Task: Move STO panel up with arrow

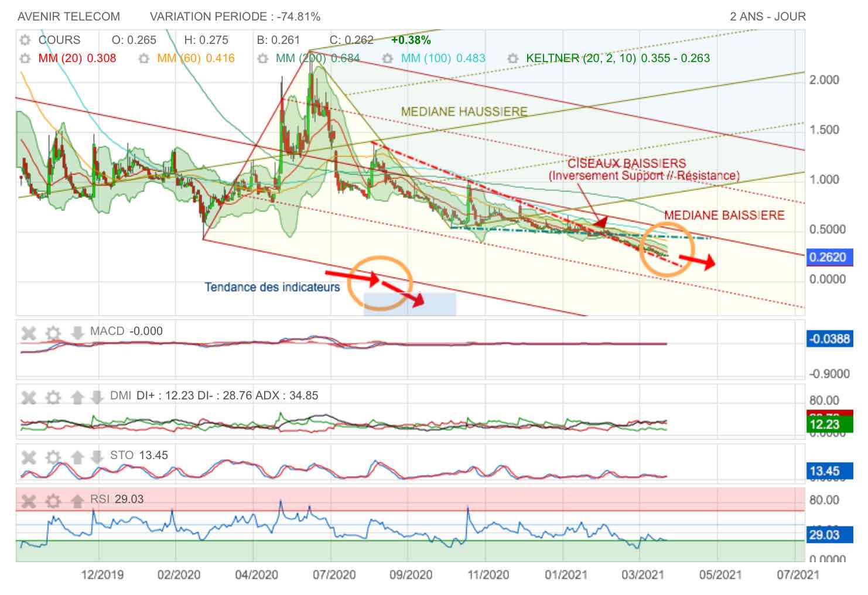Action: pyautogui.click(x=77, y=457)
